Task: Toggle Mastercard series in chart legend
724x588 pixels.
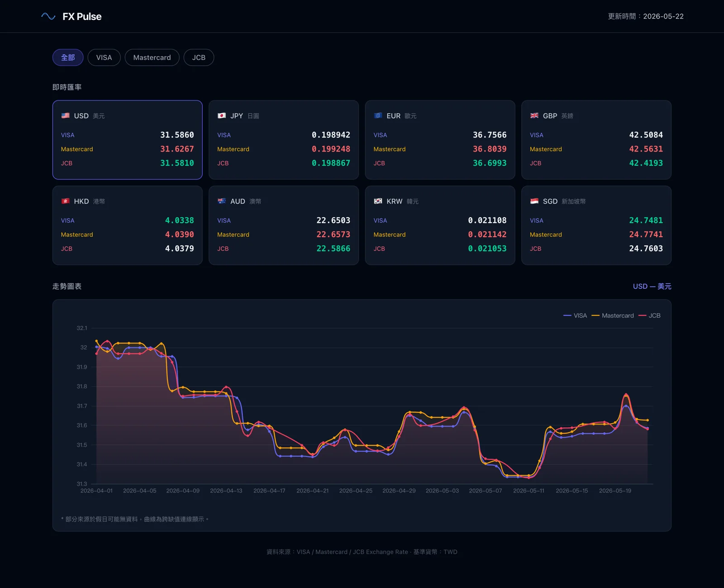Action: coord(613,316)
